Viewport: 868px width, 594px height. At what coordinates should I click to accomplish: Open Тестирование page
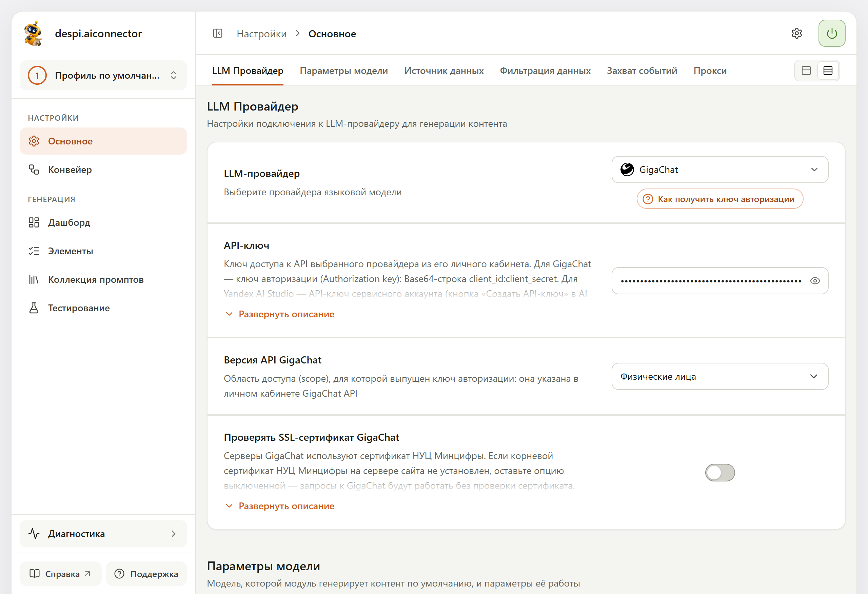[103, 308]
